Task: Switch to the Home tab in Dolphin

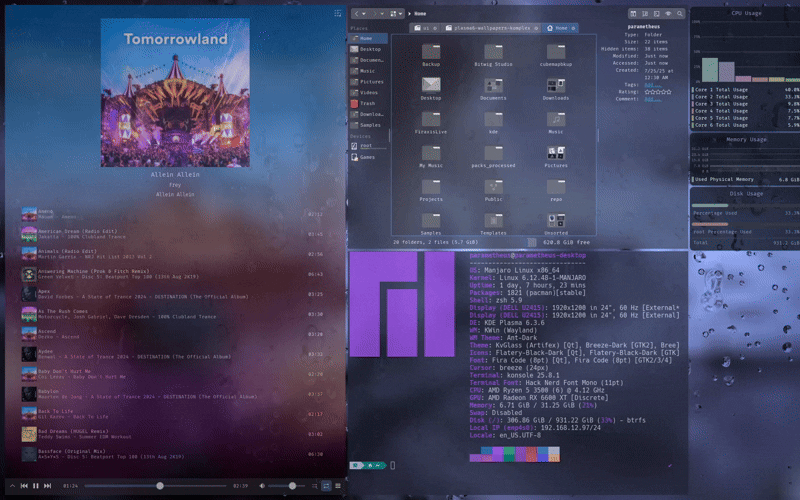Action: pos(560,28)
